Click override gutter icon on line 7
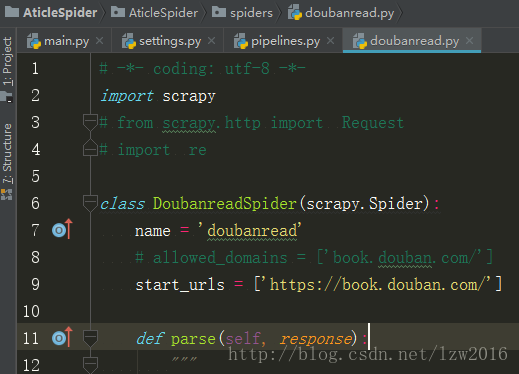The width and height of the screenshot is (519, 374). coord(62,230)
